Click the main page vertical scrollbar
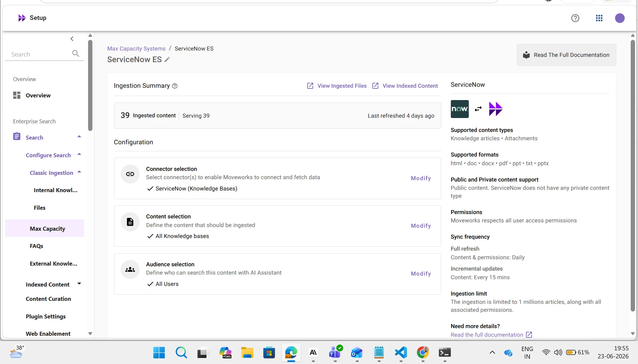 pyautogui.click(x=633, y=176)
